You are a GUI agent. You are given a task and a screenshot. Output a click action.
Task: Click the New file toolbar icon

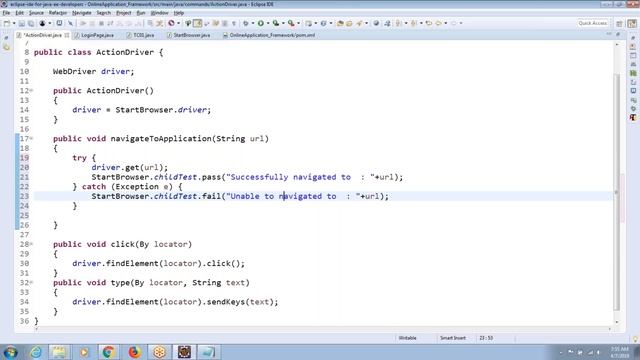[7, 23]
